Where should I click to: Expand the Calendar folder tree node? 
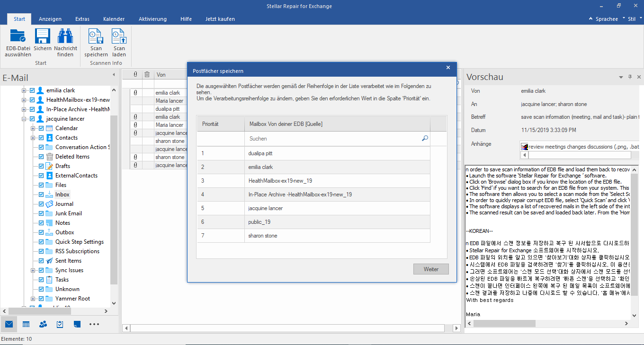coord(33,128)
